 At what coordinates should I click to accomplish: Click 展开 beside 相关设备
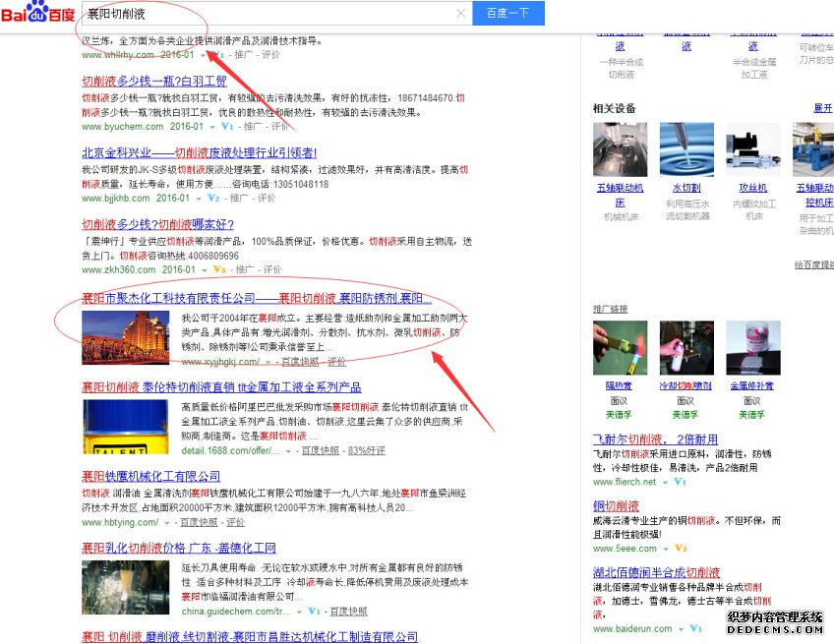click(x=823, y=108)
